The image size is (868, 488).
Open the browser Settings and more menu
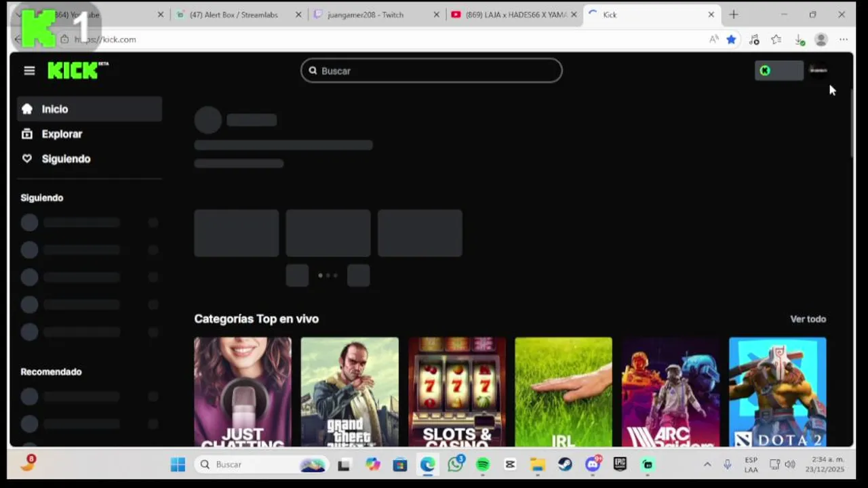[844, 39]
